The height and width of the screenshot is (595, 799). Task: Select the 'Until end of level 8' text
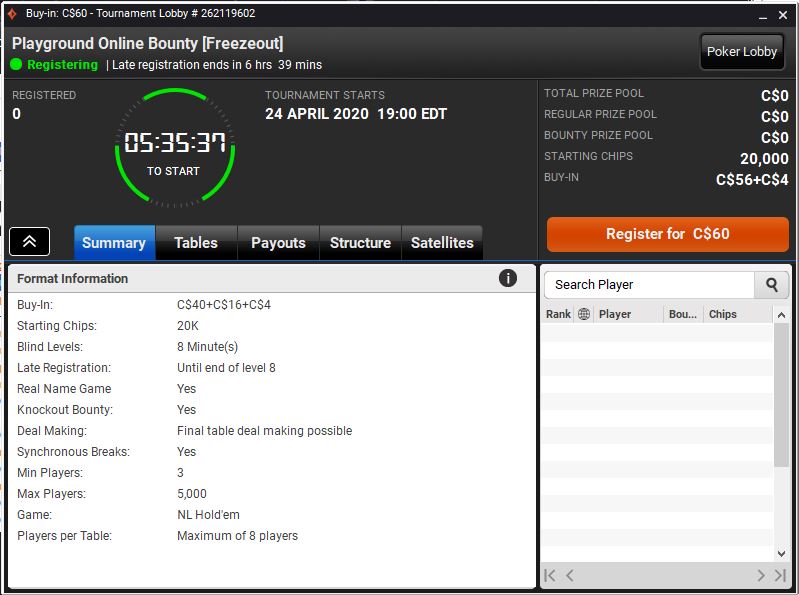[x=226, y=368]
